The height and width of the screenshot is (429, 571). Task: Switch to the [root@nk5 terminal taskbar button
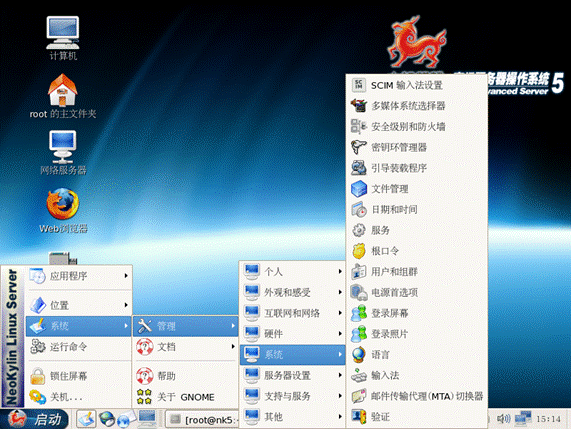[202, 420]
